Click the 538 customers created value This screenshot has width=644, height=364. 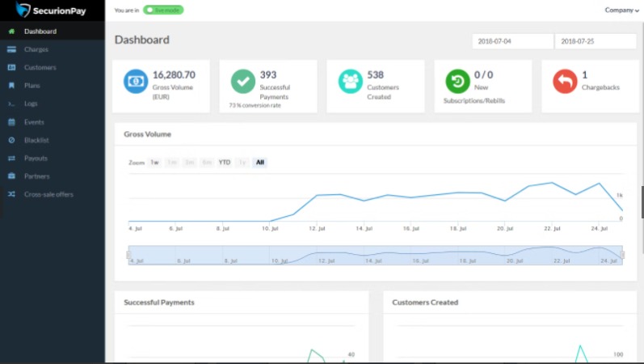[376, 75]
